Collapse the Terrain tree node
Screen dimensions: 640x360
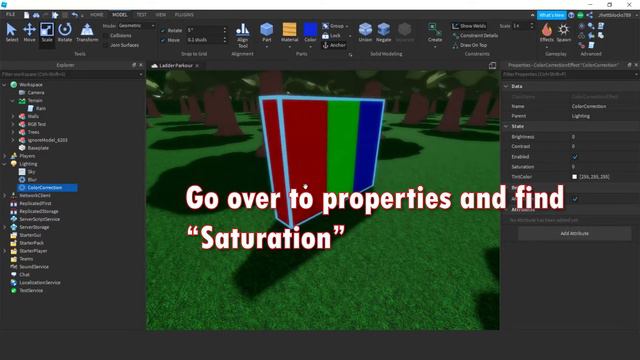[13, 100]
